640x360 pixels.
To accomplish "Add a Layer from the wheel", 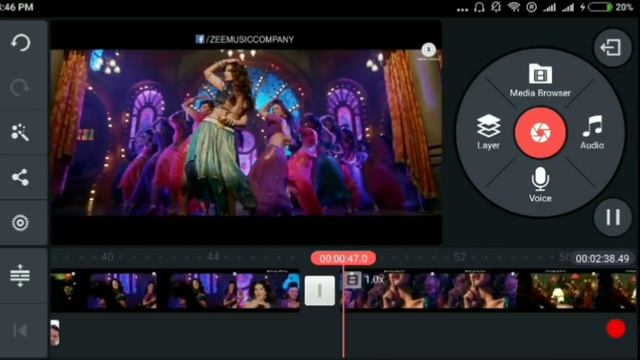I will [488, 131].
